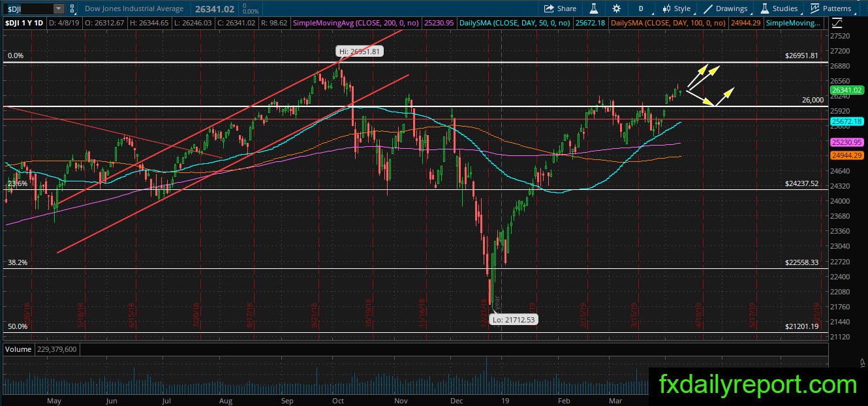Click the truncated SimpleMoving... study label
Screen dimensions: 868x406
pyautogui.click(x=794, y=23)
